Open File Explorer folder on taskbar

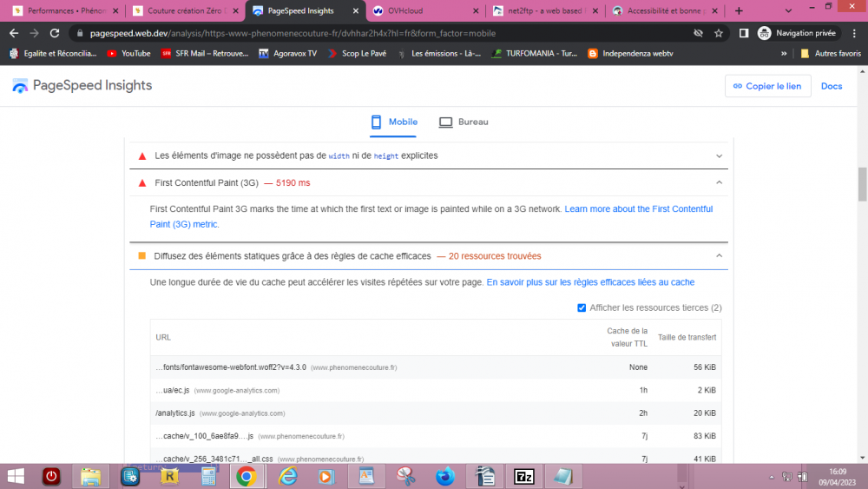point(91,476)
